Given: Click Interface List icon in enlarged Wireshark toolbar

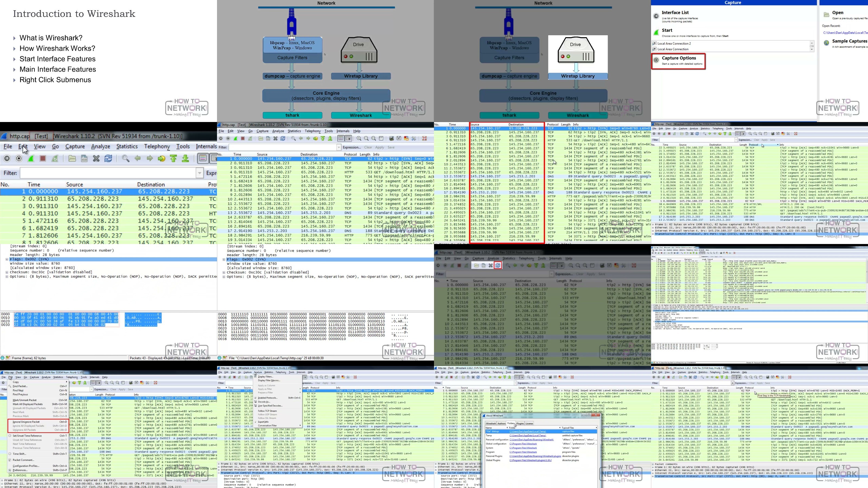Looking at the screenshot, I should [x=7, y=158].
